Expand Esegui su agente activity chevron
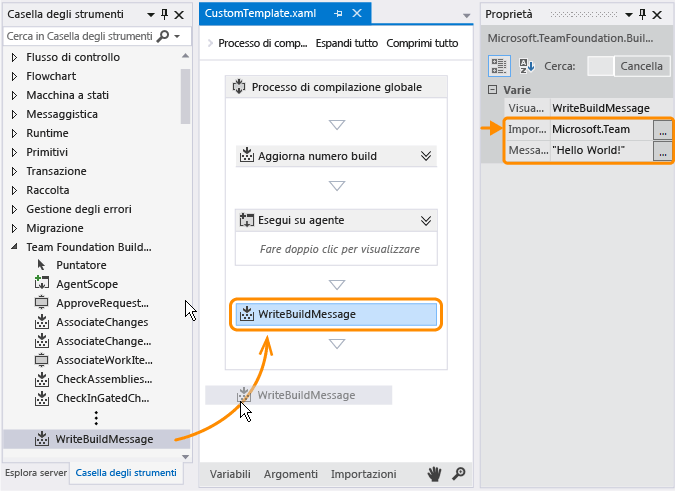Viewport: 675px width, 491px height. pyautogui.click(x=426, y=220)
